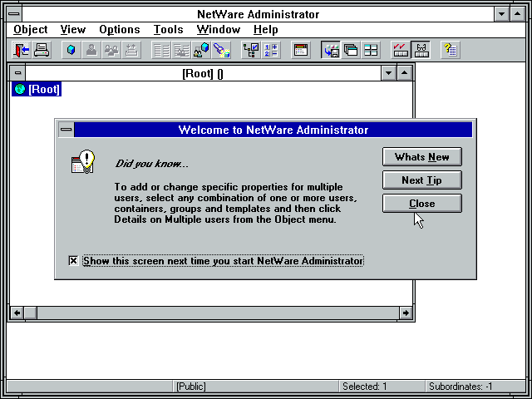Click the greyed text-lines list toolbar icon
532x399 pixels.
pos(161,50)
